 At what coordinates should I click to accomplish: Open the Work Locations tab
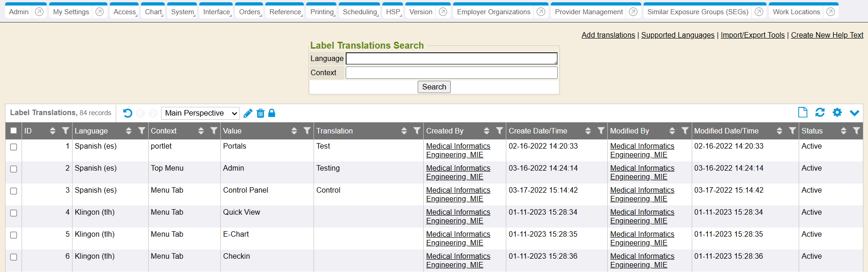point(796,12)
